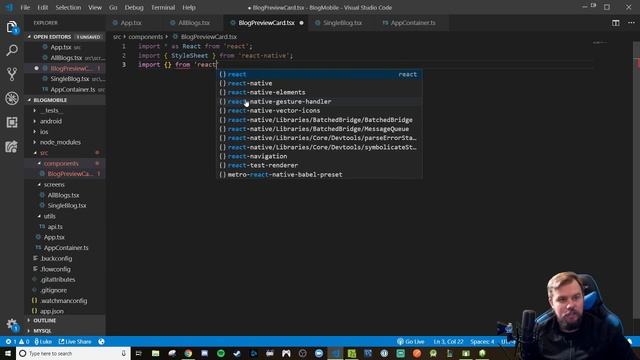Click Windows taskbar search box
This screenshot has height=360, width=640.
coord(73,353)
